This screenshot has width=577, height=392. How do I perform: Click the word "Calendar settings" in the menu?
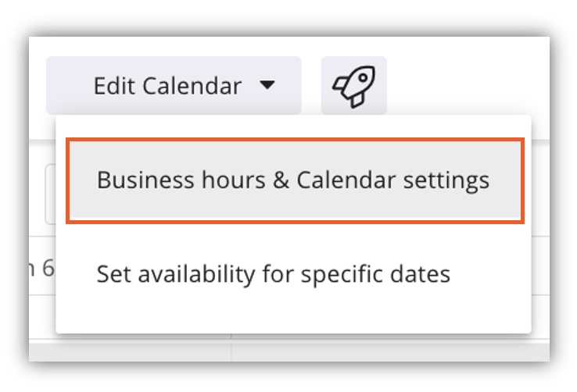[393, 180]
